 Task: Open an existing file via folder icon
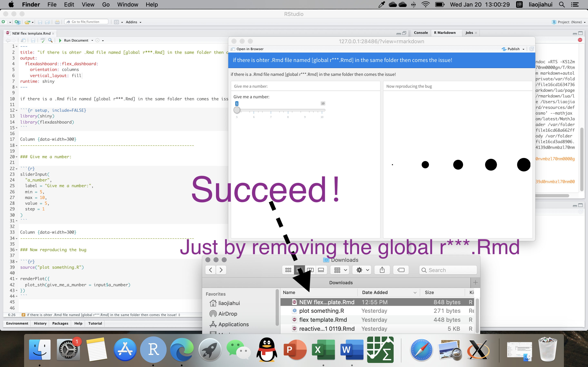click(x=27, y=22)
